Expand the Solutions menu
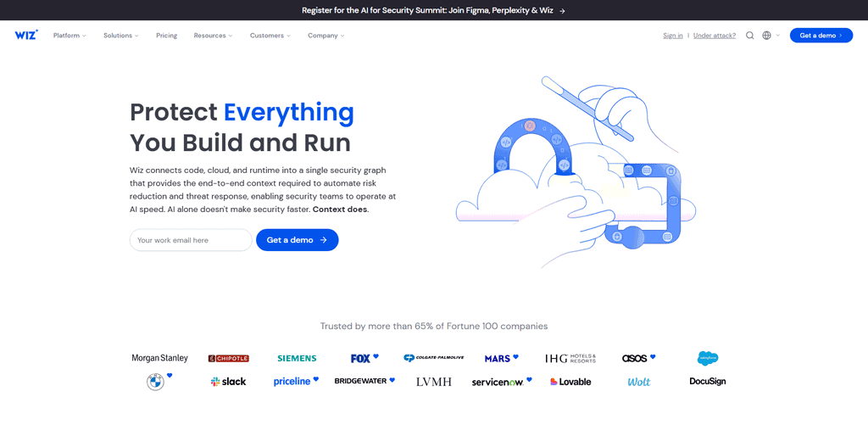Viewport: 868px width, 425px height. coord(120,36)
